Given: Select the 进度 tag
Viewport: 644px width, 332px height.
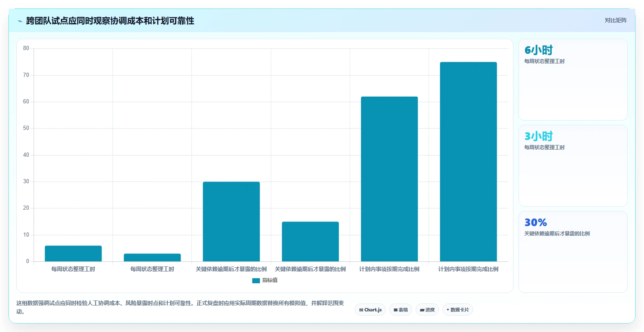Looking at the screenshot, I should pyautogui.click(x=427, y=310).
